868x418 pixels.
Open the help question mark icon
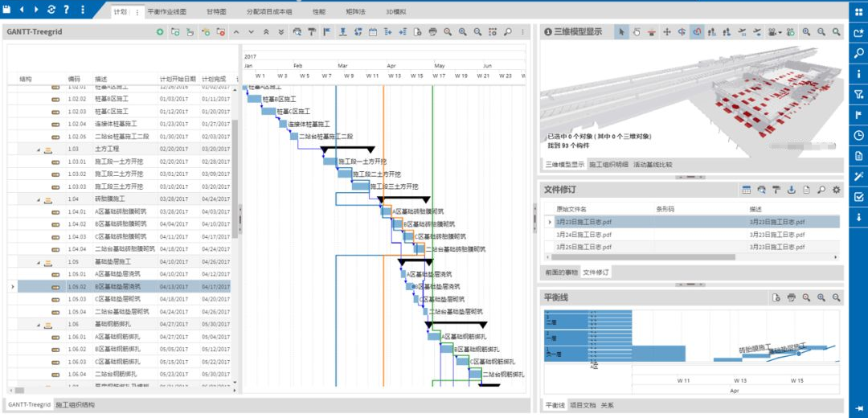67,10
